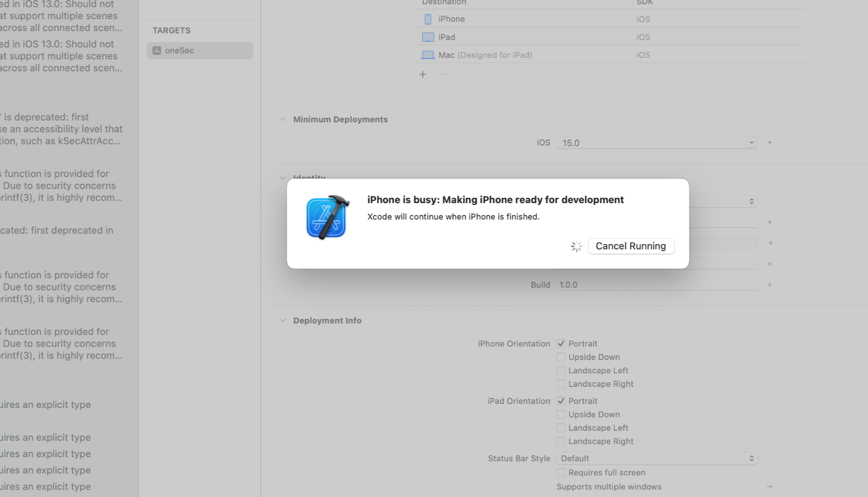The image size is (868, 497).
Task: Open the popup stepper right of dialog top
Action: pyautogui.click(x=751, y=201)
